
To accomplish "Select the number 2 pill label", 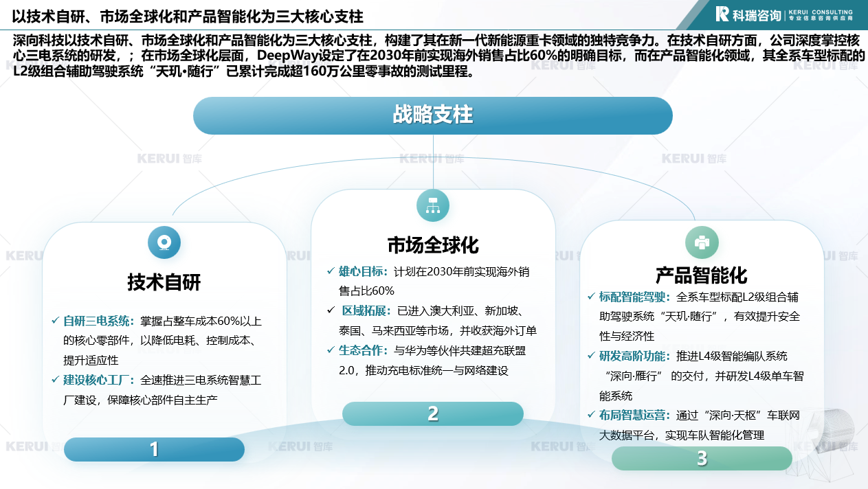I will tap(433, 413).
